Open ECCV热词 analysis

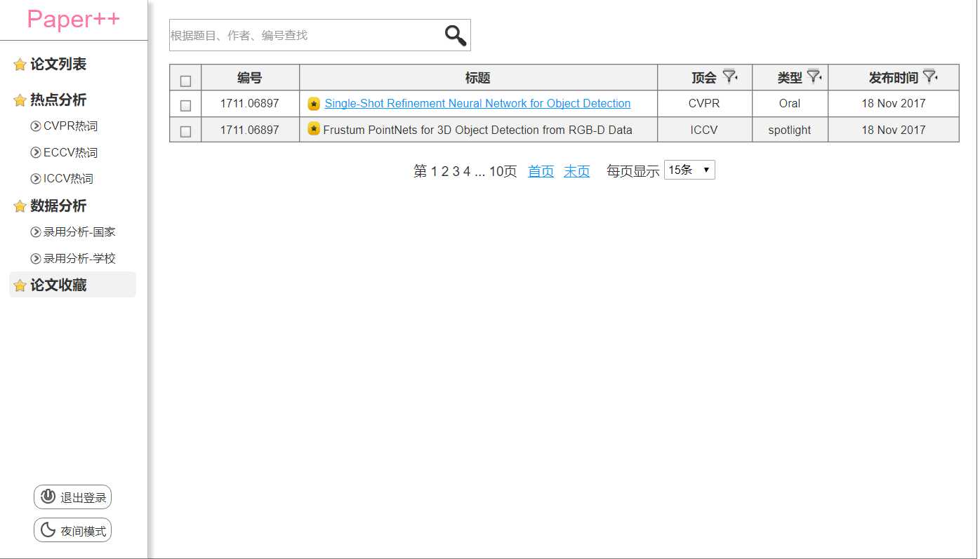[x=70, y=152]
